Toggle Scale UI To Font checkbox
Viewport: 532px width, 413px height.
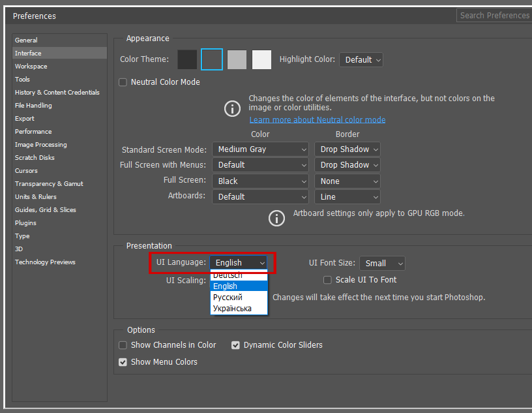[x=327, y=280]
